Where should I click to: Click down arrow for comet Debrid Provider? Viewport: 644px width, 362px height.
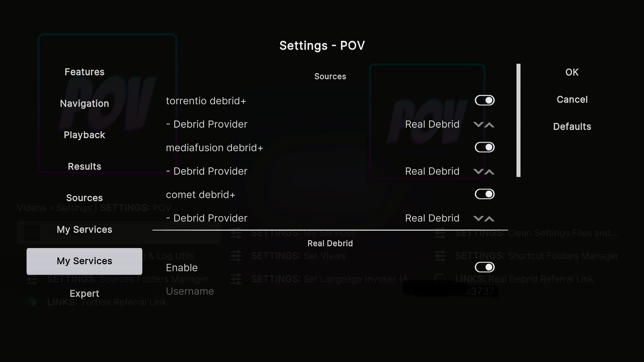[478, 218]
